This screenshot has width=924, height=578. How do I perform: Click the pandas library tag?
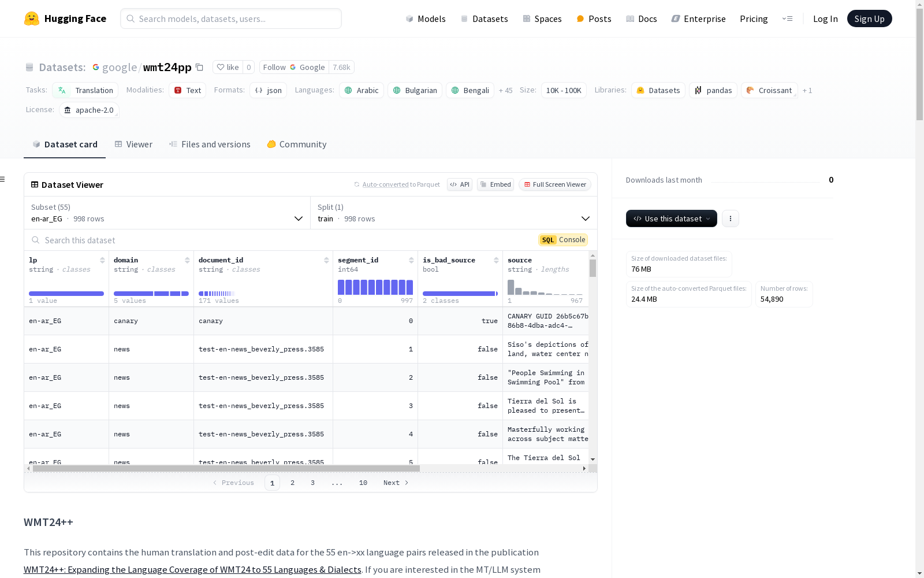pos(713,90)
